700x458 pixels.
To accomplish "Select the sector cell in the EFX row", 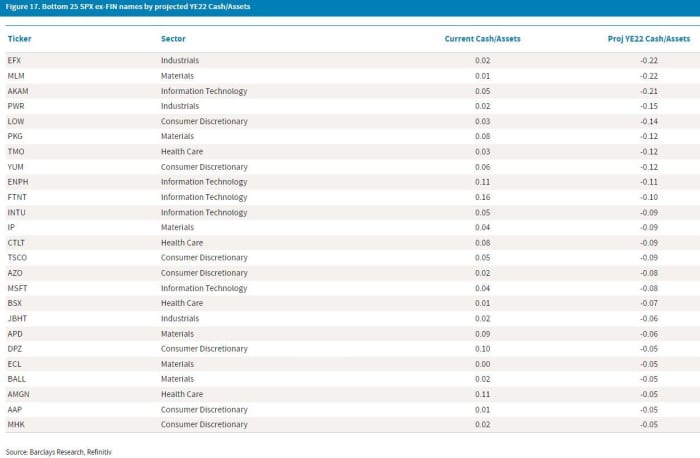I will (180, 60).
